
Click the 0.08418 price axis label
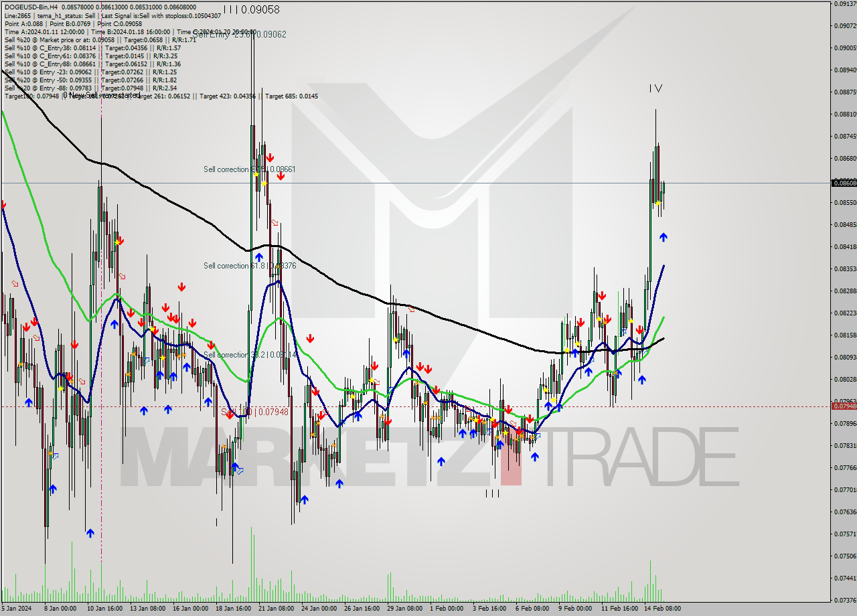[845, 247]
